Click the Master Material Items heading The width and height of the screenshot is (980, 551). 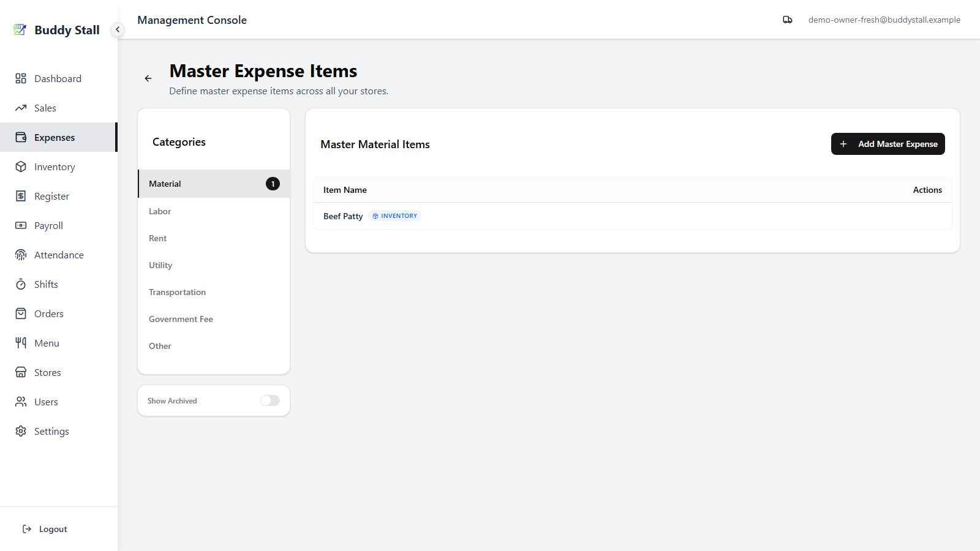375,144
